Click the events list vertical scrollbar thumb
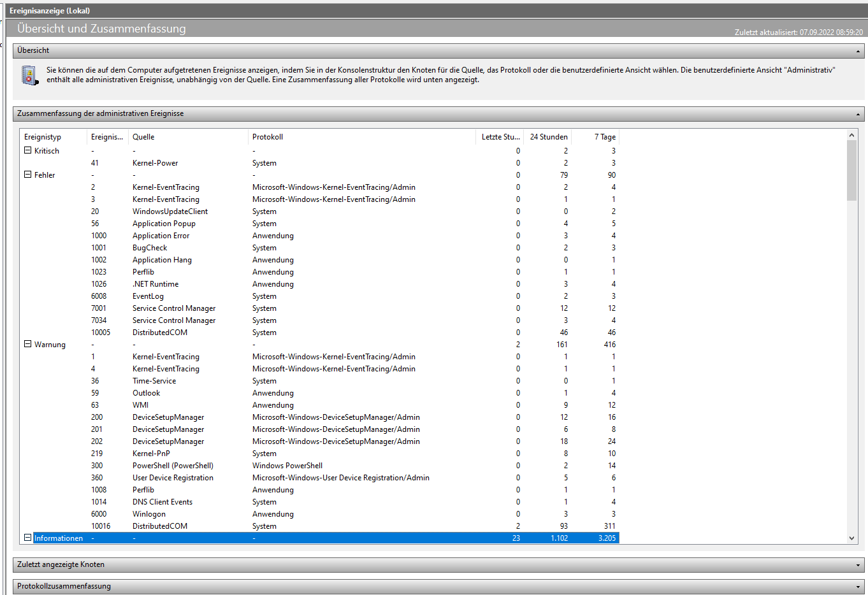The width and height of the screenshot is (868, 595). [x=852, y=171]
